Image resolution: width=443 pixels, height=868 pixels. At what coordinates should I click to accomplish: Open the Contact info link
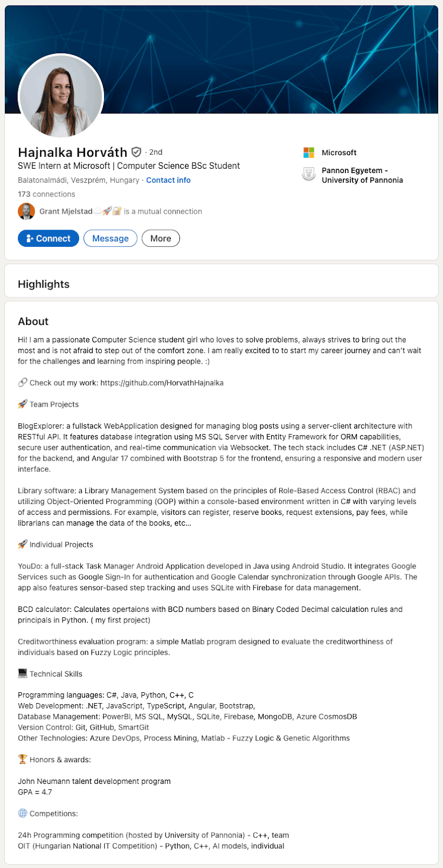168,180
